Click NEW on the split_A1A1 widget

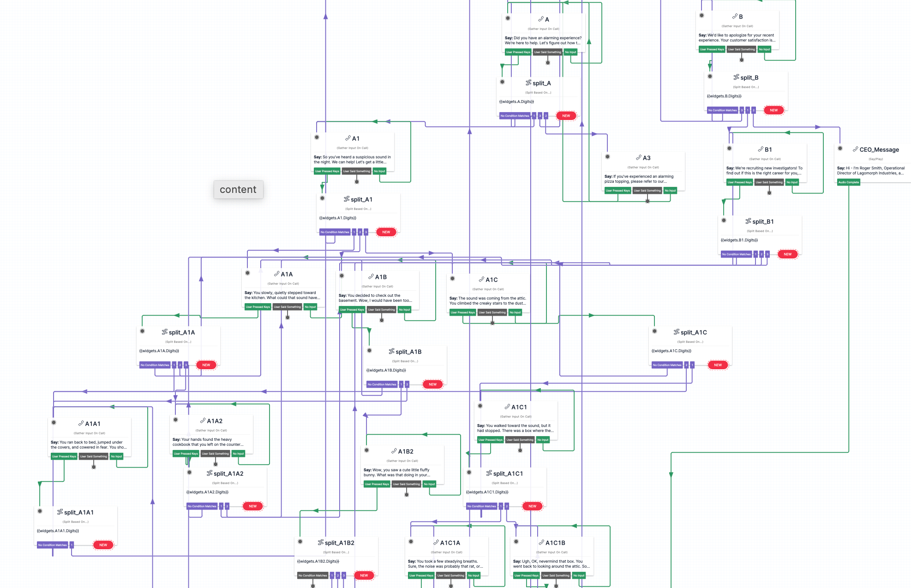click(x=103, y=545)
